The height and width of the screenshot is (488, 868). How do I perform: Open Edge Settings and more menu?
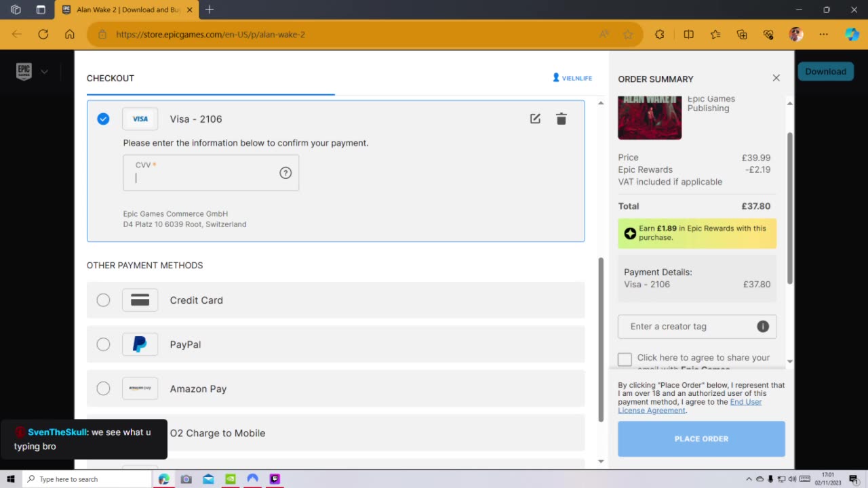(824, 34)
